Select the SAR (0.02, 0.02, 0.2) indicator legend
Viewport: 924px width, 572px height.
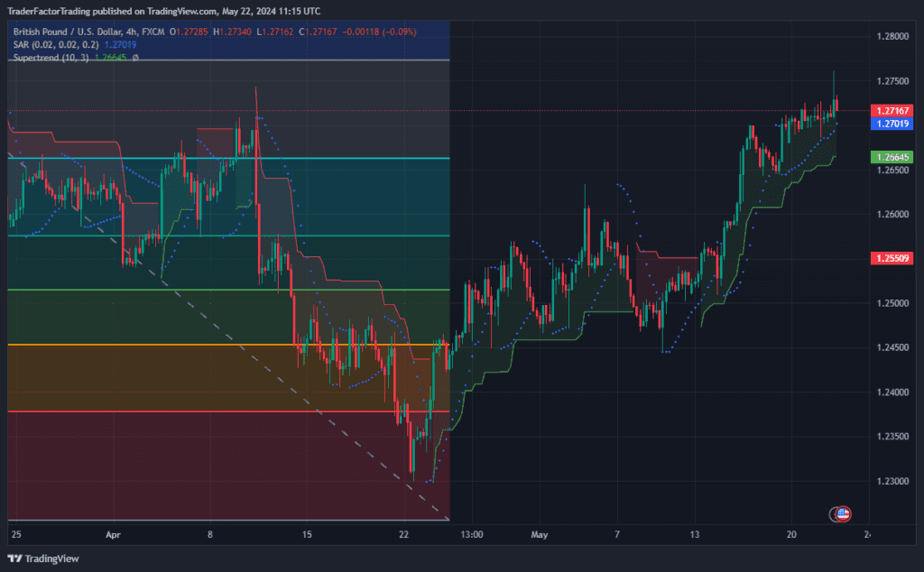tap(55, 45)
